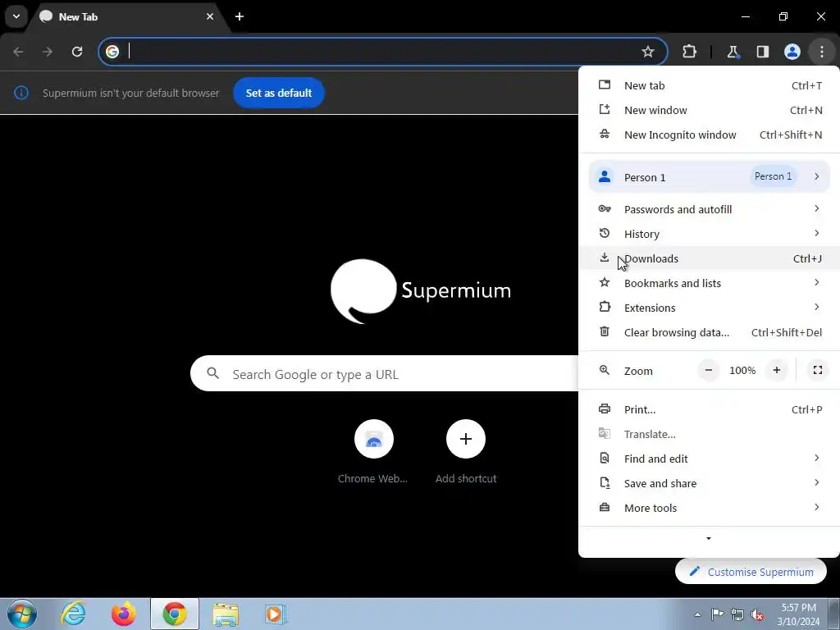Click Add shortcut tile
The image size is (840, 630).
tap(466, 453)
